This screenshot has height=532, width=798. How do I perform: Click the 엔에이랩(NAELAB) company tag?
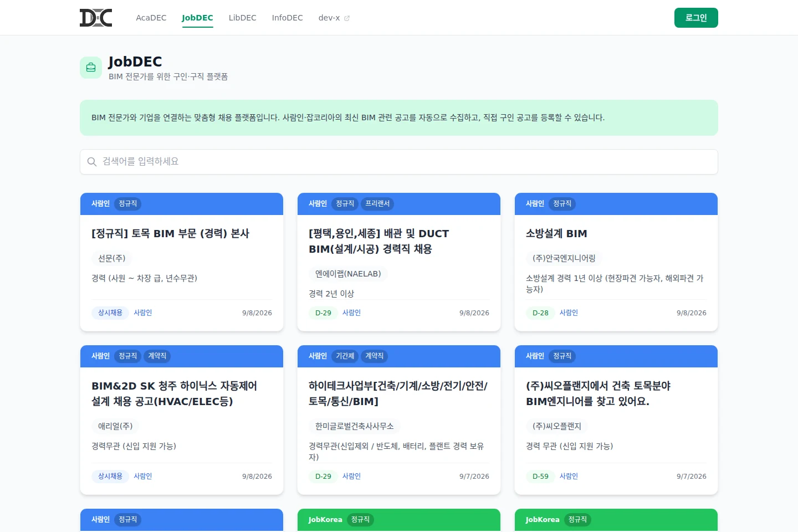(x=348, y=274)
